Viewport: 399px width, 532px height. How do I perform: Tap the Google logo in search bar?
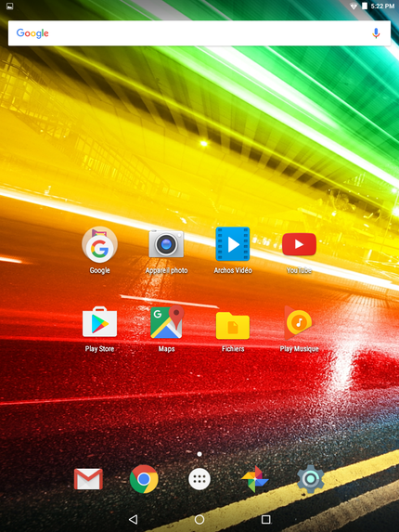[x=32, y=33]
